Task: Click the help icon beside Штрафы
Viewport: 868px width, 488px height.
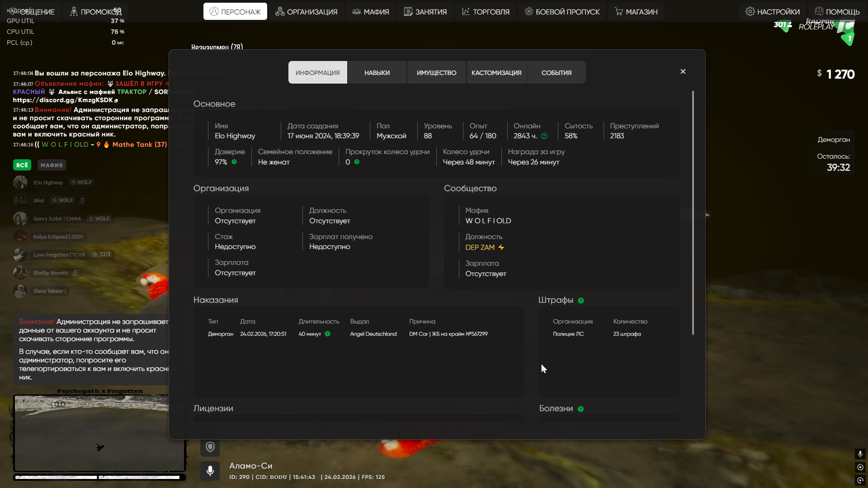Action: [581, 300]
